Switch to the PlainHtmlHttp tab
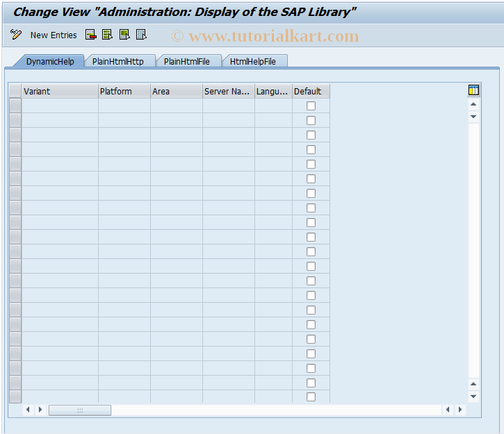The height and width of the screenshot is (434, 504). [x=118, y=61]
